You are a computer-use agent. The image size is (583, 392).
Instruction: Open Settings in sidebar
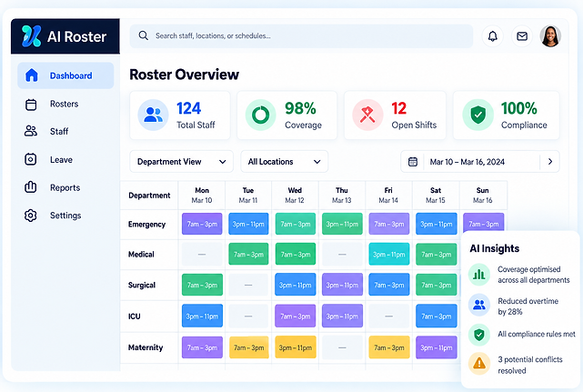coord(65,216)
